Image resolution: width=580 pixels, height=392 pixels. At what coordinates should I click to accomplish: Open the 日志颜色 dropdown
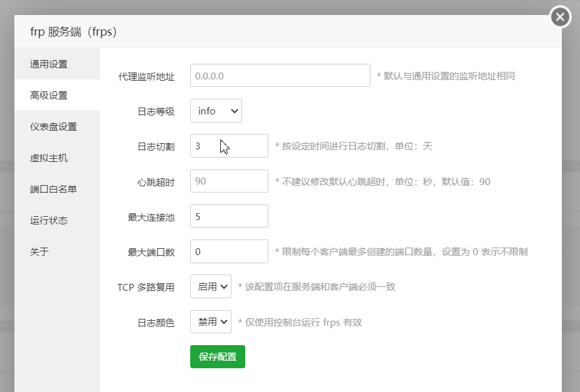pos(211,322)
